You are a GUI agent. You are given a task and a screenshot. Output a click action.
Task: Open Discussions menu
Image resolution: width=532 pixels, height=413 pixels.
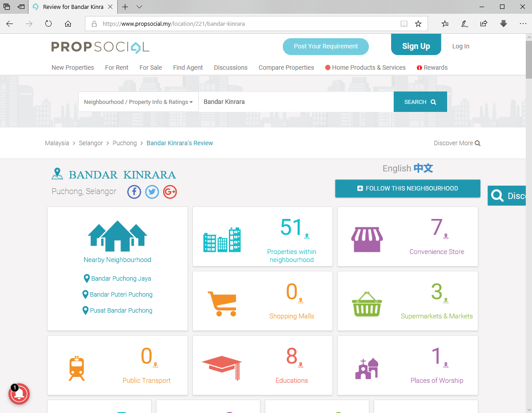(231, 68)
